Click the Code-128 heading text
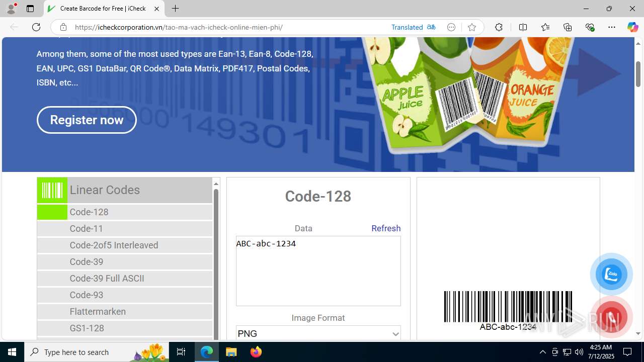This screenshot has width=644, height=362. point(318,196)
